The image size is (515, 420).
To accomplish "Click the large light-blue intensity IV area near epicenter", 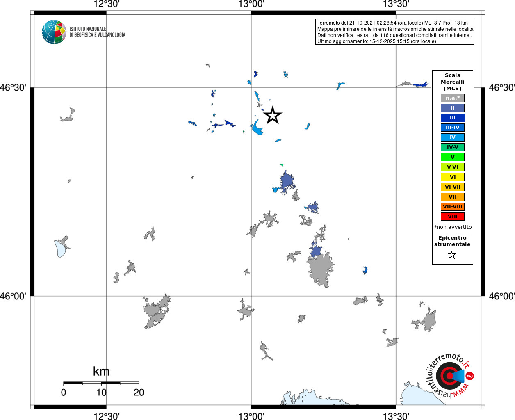I will [257, 128].
